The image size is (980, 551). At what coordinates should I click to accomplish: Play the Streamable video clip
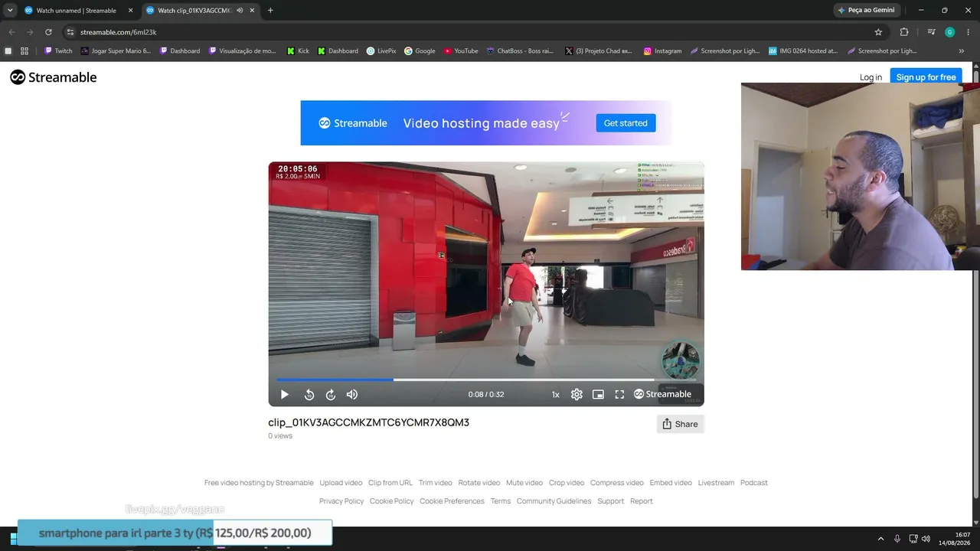284,395
